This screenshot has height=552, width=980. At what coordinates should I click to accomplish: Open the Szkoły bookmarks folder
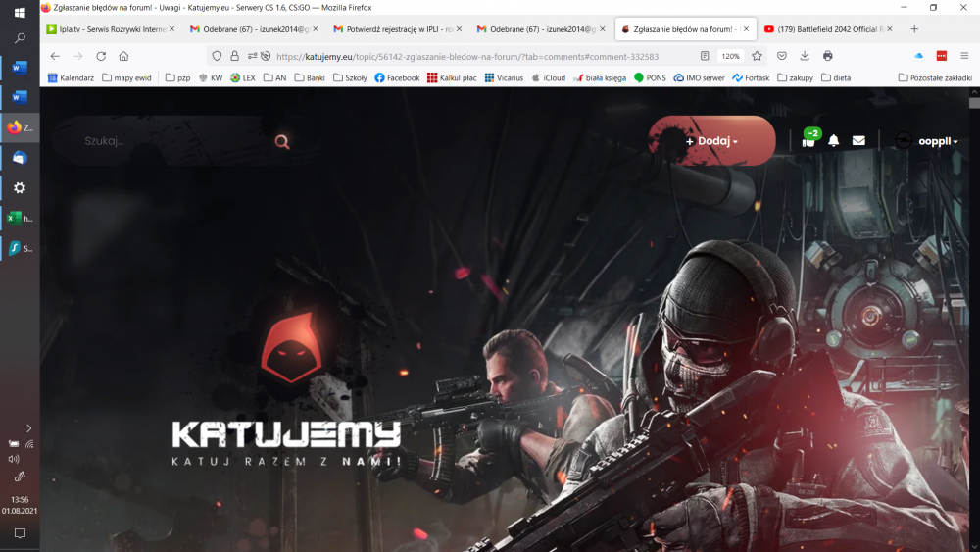[350, 77]
